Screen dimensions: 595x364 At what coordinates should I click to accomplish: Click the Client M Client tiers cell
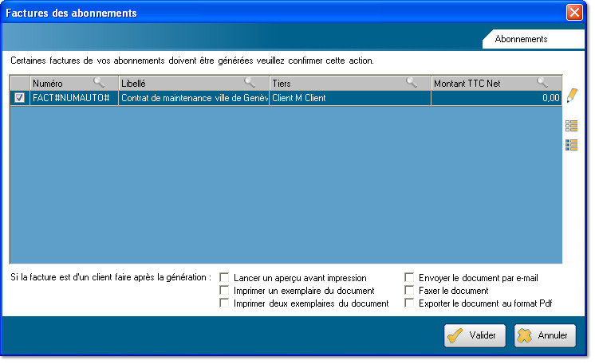pos(349,98)
